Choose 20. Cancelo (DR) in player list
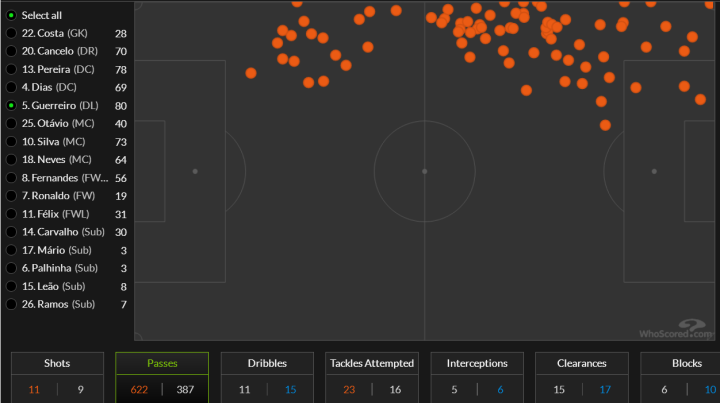The image size is (720, 403). tap(11, 51)
